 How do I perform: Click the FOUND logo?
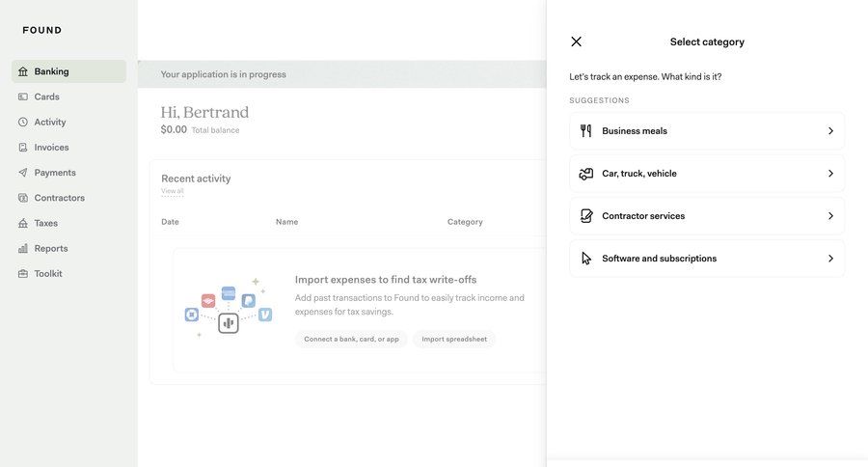[42, 30]
